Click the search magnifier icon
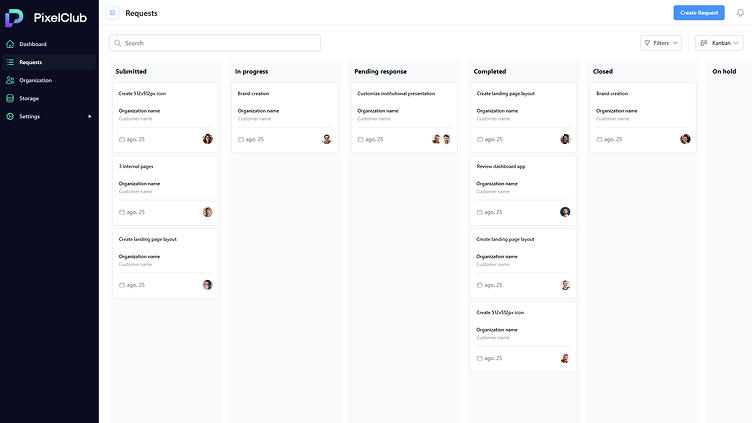Viewport: 752px width, 423px height. 118,43
